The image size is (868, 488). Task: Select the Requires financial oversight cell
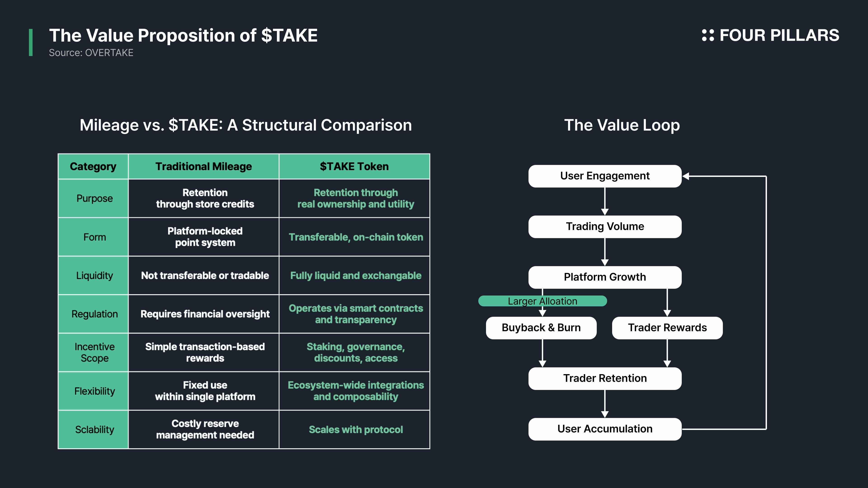coord(205,314)
